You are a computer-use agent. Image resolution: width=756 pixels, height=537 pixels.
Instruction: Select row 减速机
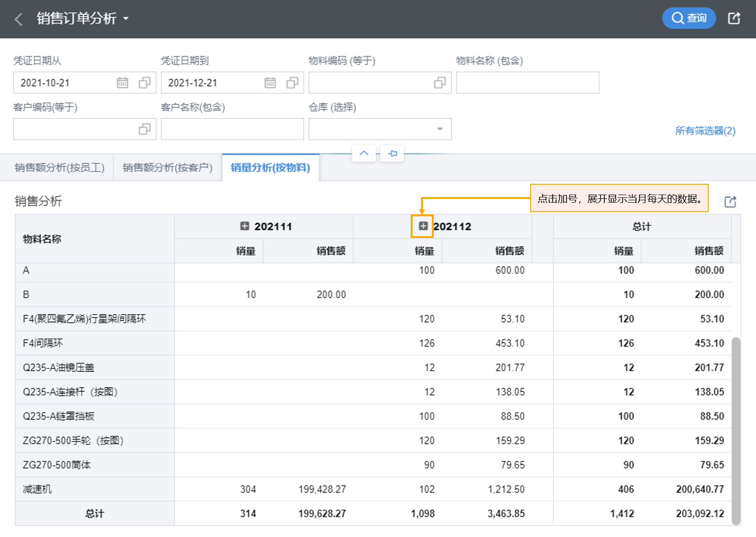coord(373,489)
